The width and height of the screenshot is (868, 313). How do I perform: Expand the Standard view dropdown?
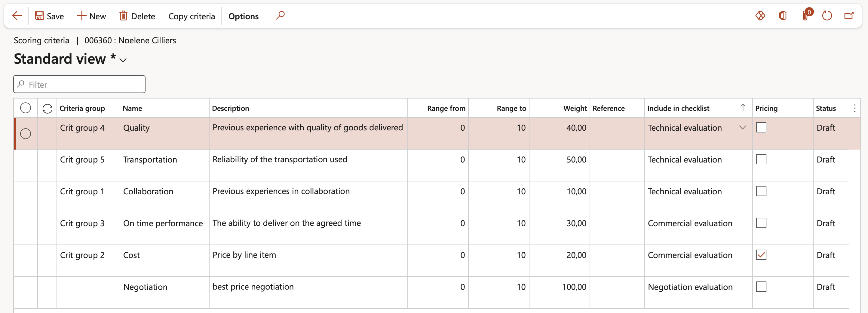point(123,60)
